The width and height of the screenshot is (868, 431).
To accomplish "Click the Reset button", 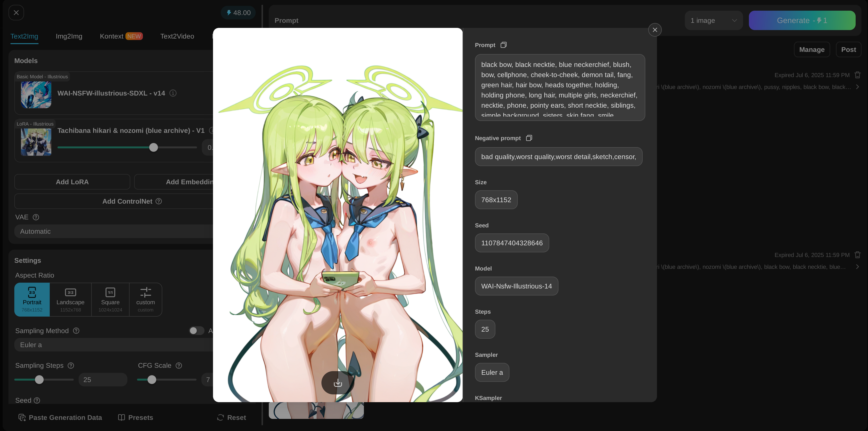I will click(231, 417).
